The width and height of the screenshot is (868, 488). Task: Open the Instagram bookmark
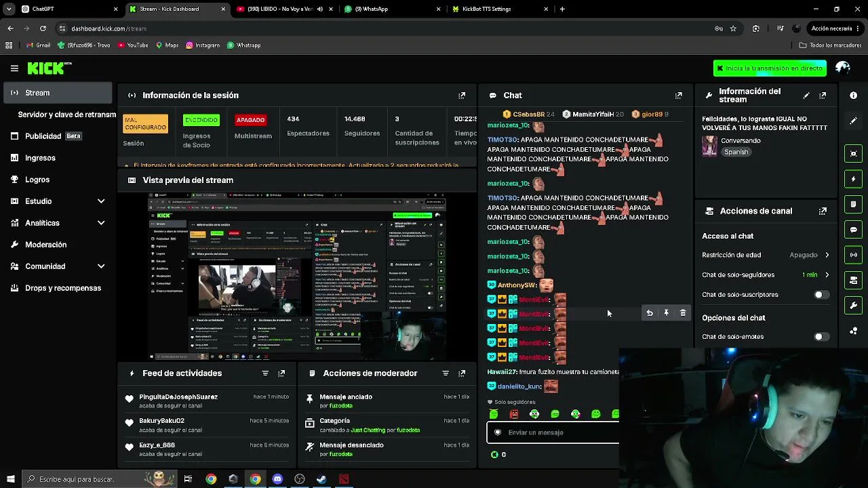[201, 45]
